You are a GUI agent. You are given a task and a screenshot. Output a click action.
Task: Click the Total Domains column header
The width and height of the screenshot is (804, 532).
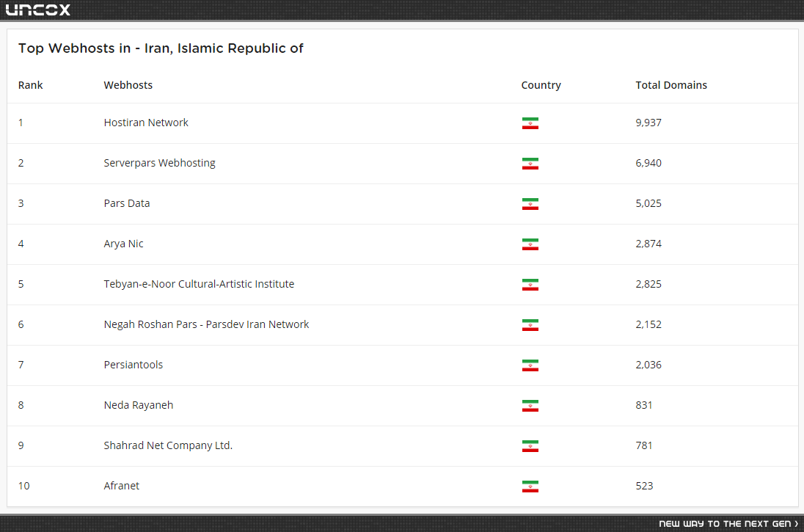click(671, 85)
